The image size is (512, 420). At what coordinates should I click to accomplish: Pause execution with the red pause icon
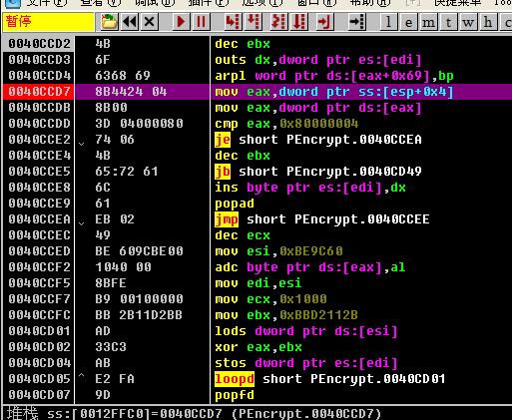pyautogui.click(x=201, y=22)
